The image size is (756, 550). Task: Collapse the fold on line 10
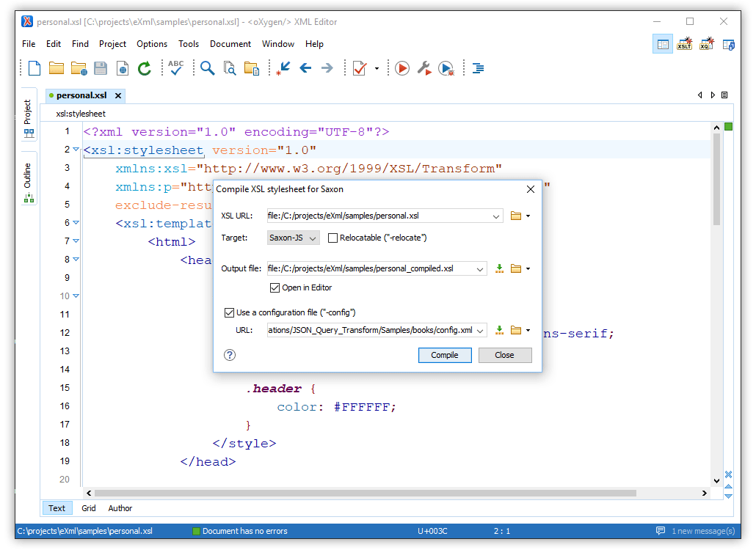pos(76,296)
